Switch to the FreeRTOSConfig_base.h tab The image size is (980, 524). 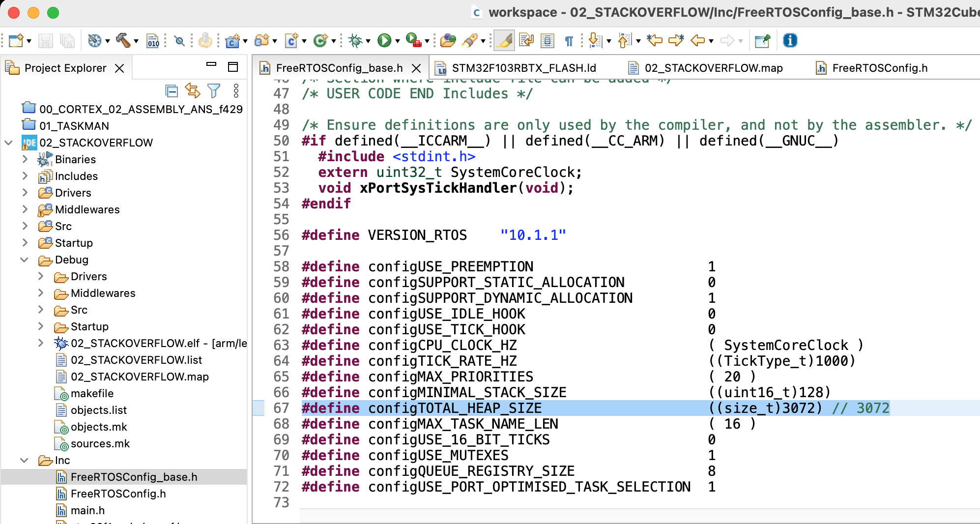tap(340, 68)
